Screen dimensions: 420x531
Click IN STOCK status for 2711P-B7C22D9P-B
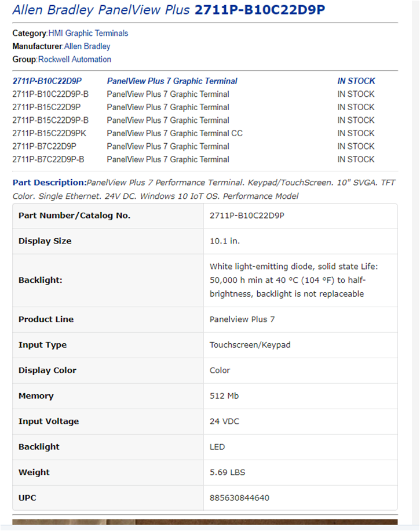coord(356,159)
